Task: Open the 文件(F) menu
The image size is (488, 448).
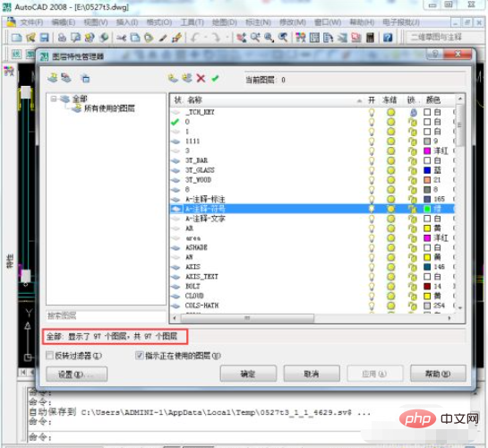Action: click(x=31, y=22)
